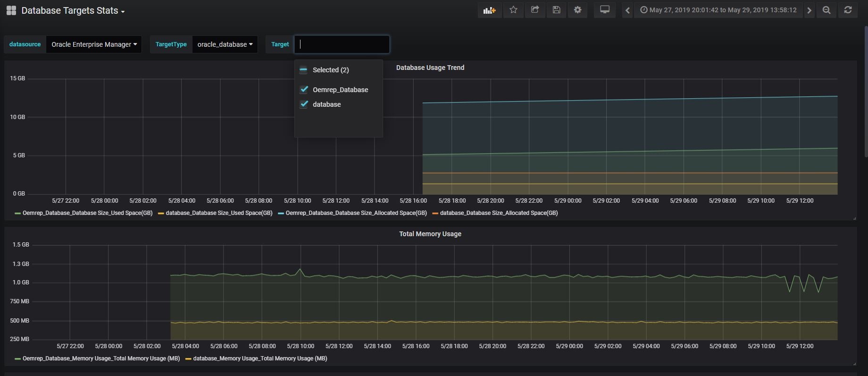868x376 pixels.
Task: Open the Total Memory Usage panel title menu
Action: tap(430, 234)
